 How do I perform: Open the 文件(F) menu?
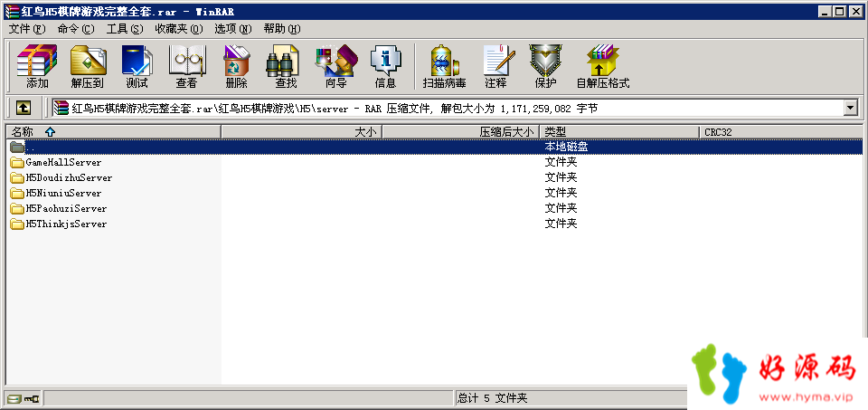point(27,29)
